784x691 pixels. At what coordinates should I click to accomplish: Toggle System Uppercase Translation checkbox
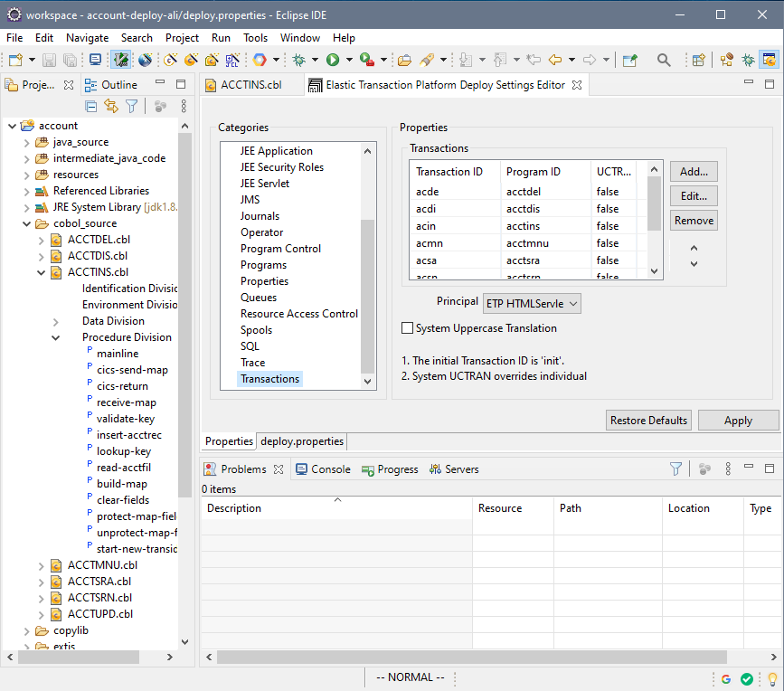point(408,328)
